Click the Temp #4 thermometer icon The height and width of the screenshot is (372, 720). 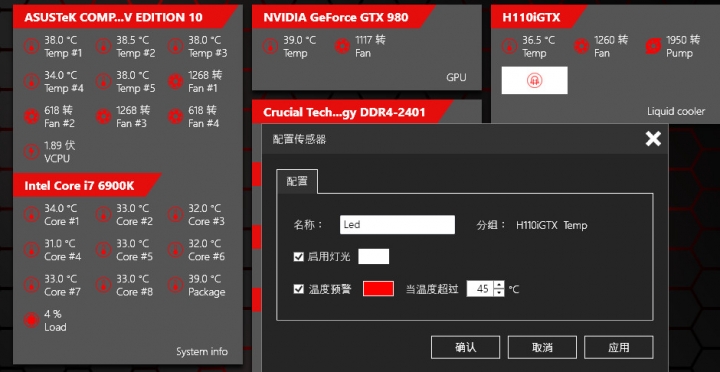click(x=31, y=81)
